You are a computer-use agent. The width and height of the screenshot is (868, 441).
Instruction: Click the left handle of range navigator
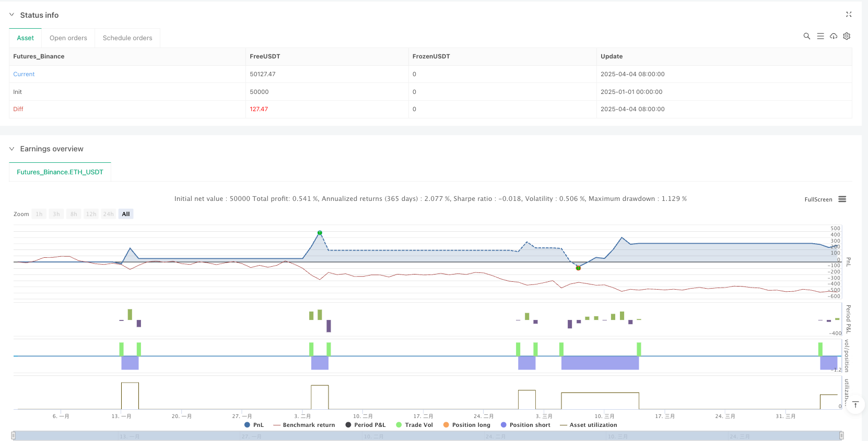point(14,435)
